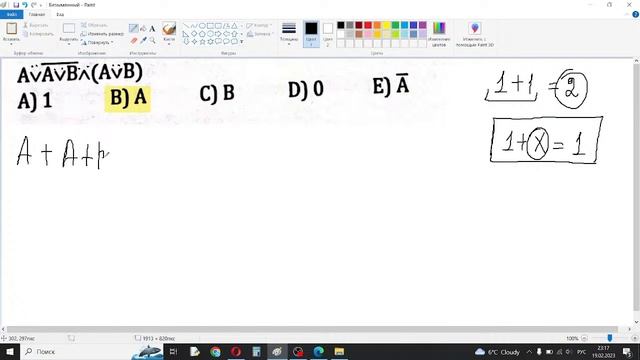Image resolution: width=640 pixels, height=360 pixels.
Task: Open the shape Fill dropdown
Action: pyautogui.click(x=260, y=34)
